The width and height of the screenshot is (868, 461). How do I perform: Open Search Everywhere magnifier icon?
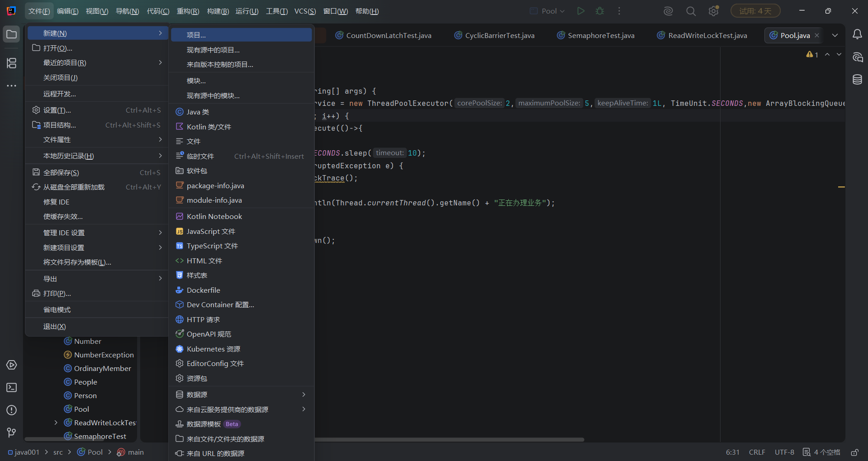click(691, 11)
